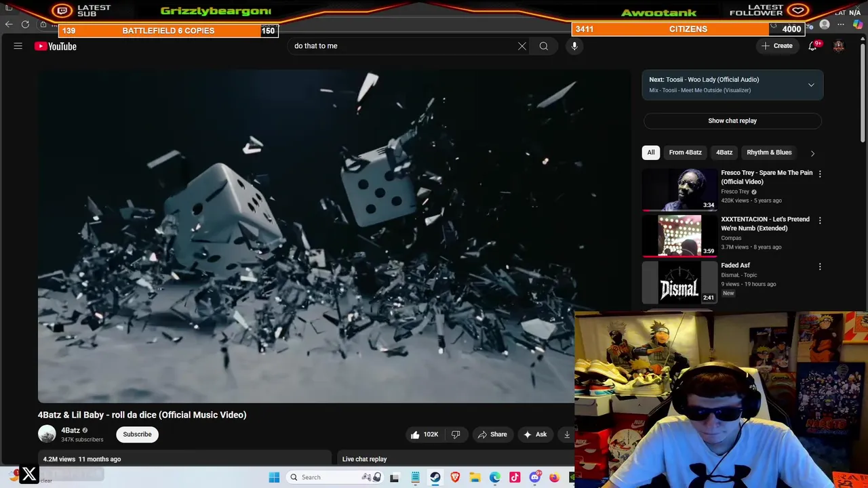868x488 pixels.
Task: Open options for the Faded Asf video
Action: [x=820, y=267]
